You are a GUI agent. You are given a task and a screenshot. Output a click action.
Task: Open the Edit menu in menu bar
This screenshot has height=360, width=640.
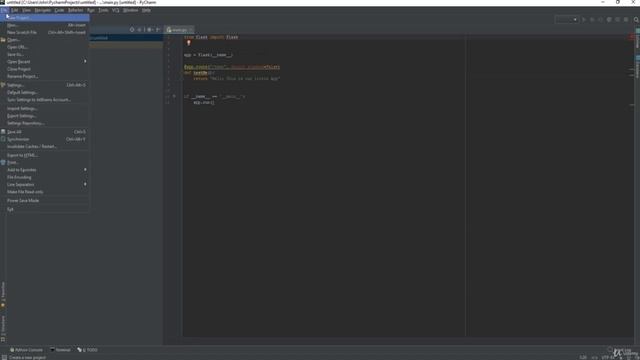14,10
